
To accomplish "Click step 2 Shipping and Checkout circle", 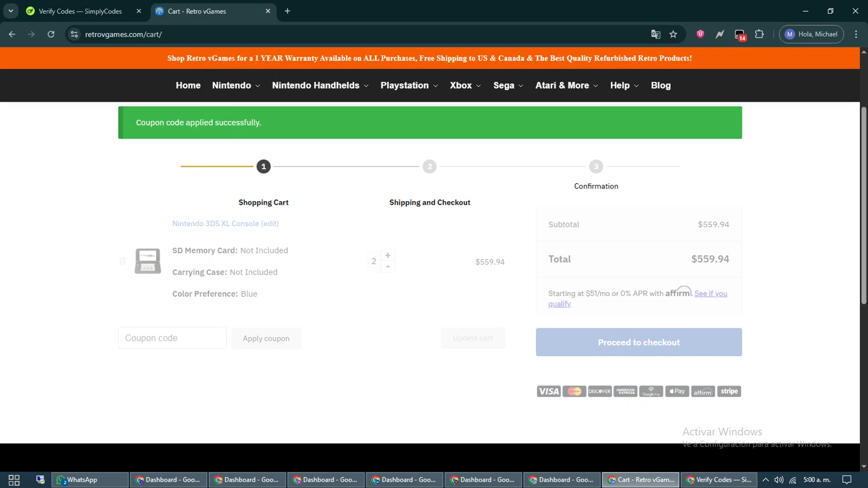I will (429, 167).
